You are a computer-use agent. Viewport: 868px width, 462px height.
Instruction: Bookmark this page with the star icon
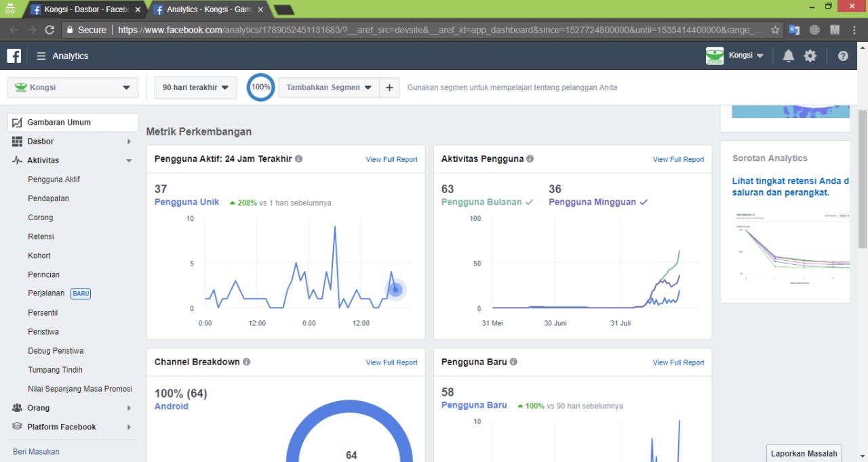point(775,30)
